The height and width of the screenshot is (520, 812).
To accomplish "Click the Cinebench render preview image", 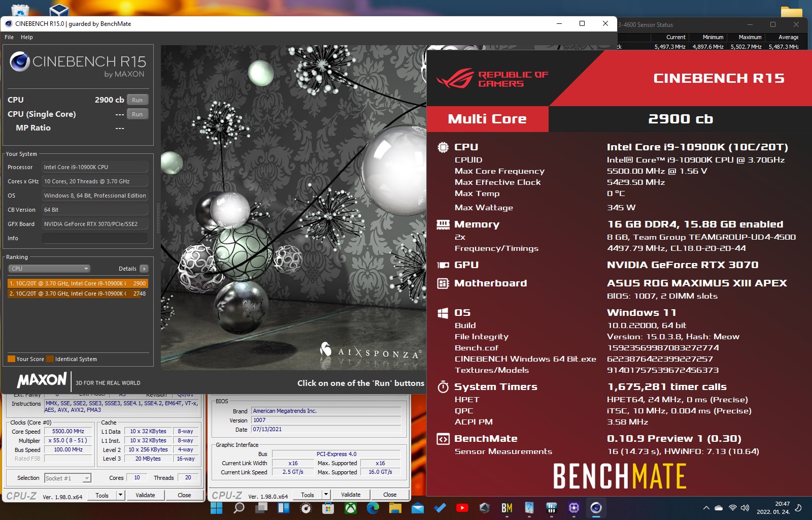I will coord(293,208).
